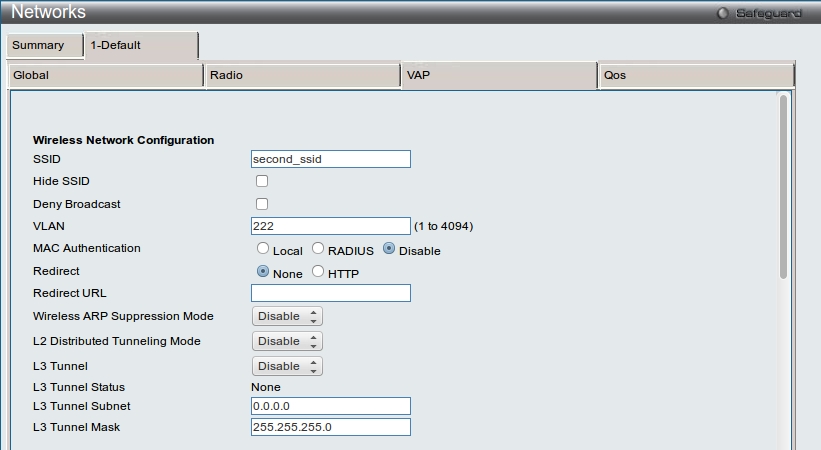Open the Qos tab
This screenshot has width=821, height=450.
tap(696, 75)
